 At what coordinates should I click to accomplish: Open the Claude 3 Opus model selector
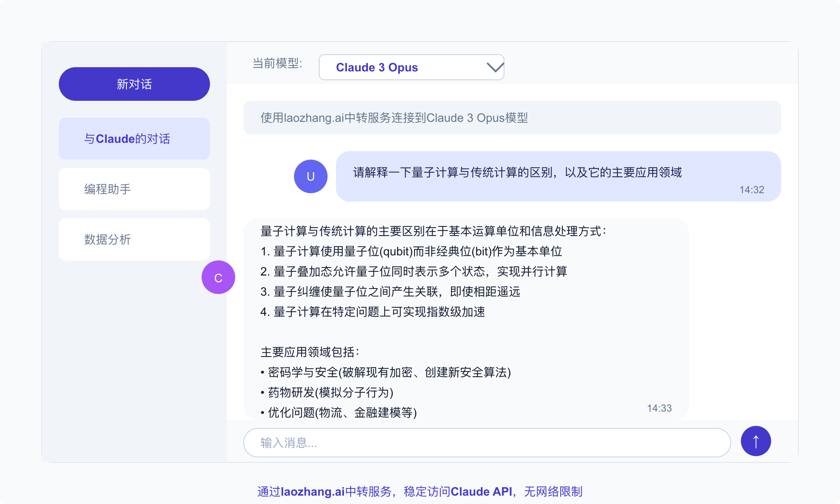tap(412, 67)
